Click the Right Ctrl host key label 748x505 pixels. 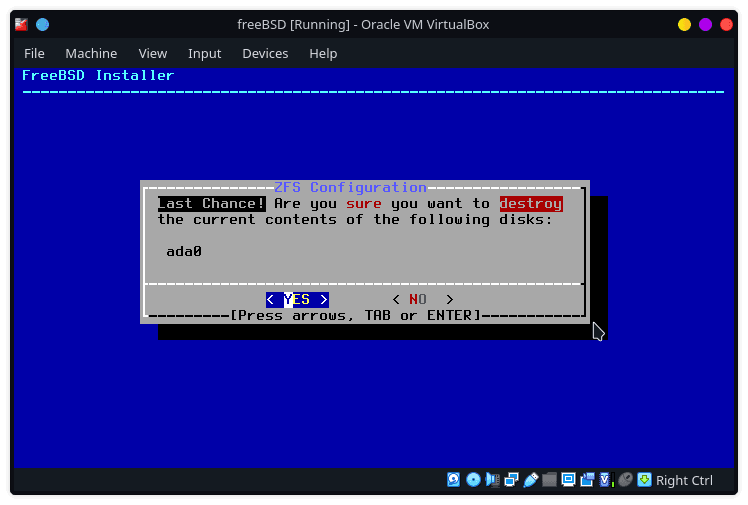tap(684, 480)
